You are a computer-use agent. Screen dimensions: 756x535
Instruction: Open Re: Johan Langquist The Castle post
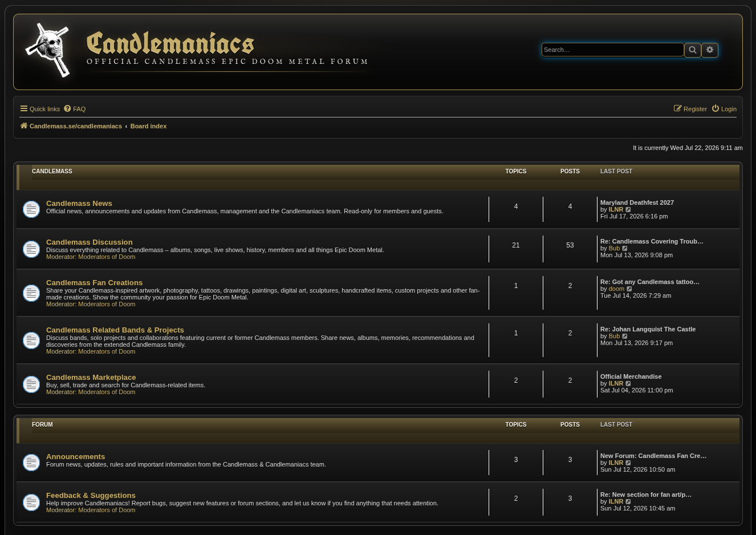click(648, 330)
